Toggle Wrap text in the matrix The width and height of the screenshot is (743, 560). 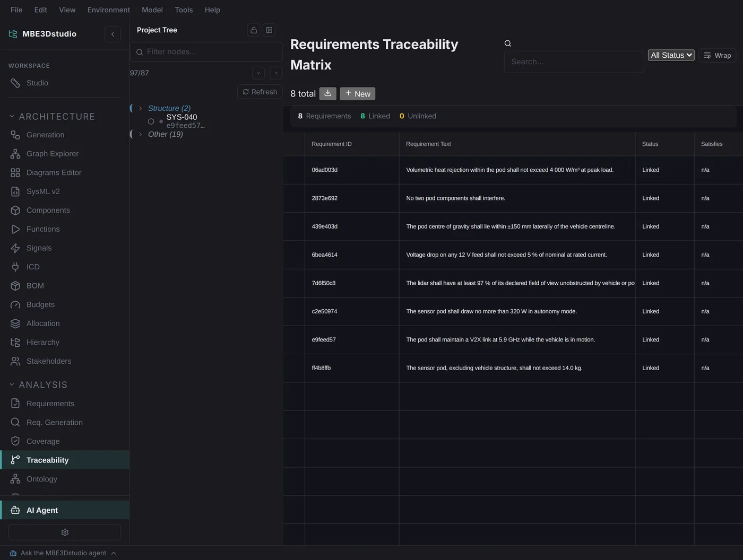(x=717, y=55)
